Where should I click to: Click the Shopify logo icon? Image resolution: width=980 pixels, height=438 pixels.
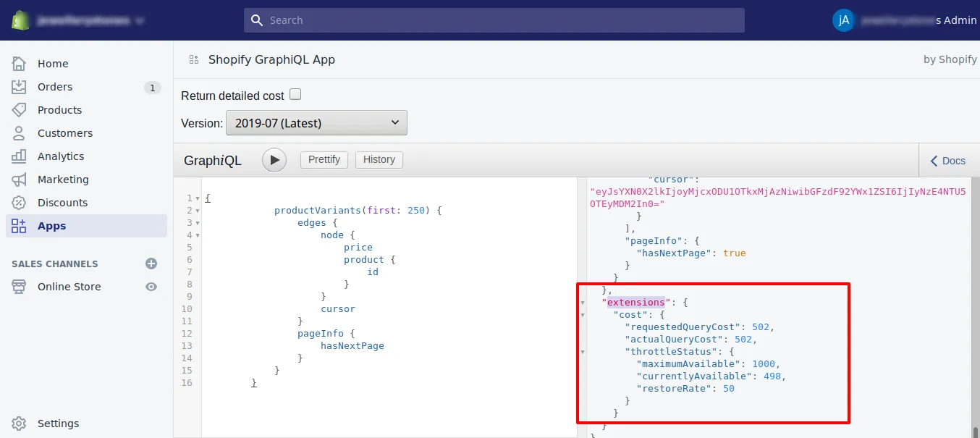pos(20,20)
